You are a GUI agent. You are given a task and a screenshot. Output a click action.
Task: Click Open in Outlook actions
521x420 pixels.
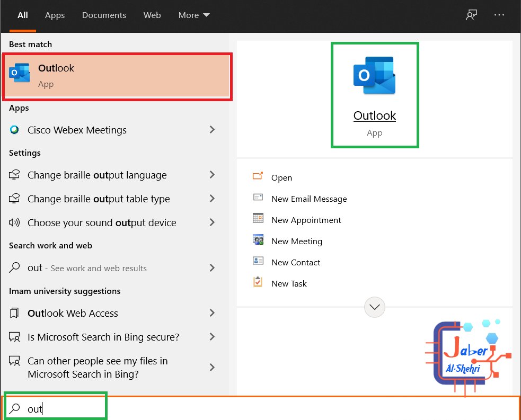(x=282, y=177)
